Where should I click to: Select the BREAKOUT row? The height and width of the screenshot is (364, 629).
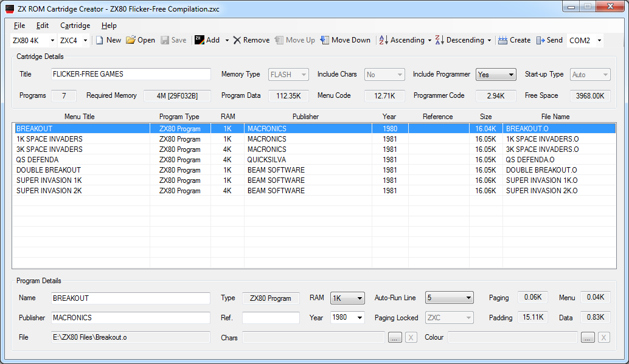[314, 129]
